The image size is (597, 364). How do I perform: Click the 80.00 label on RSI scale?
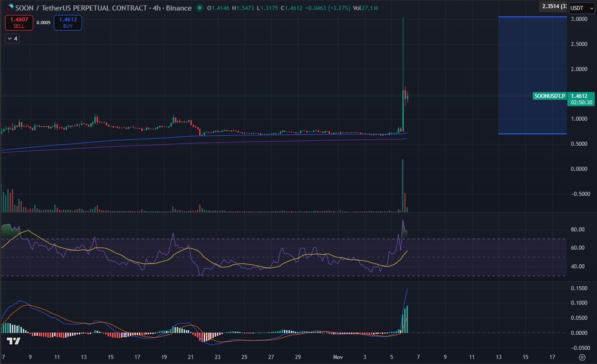578,230
